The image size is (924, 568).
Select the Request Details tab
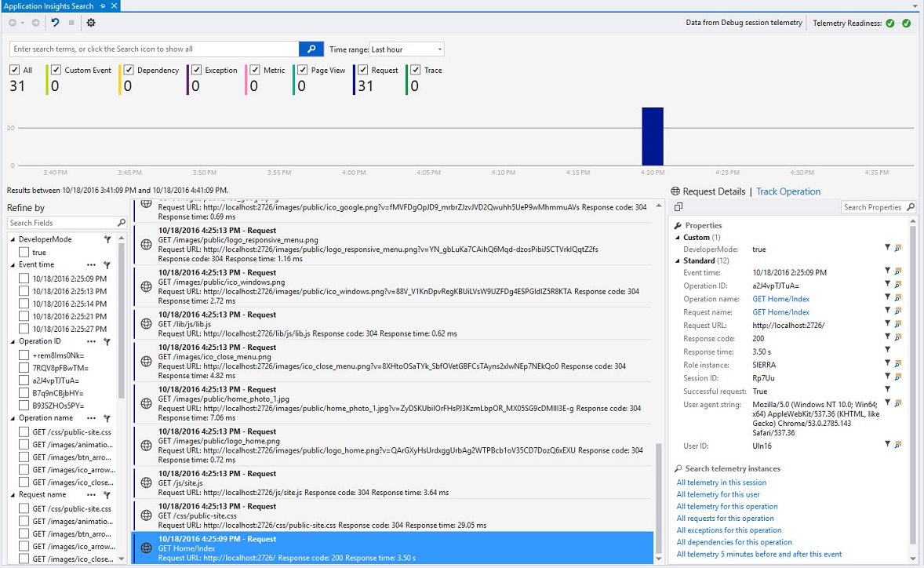[x=714, y=191]
